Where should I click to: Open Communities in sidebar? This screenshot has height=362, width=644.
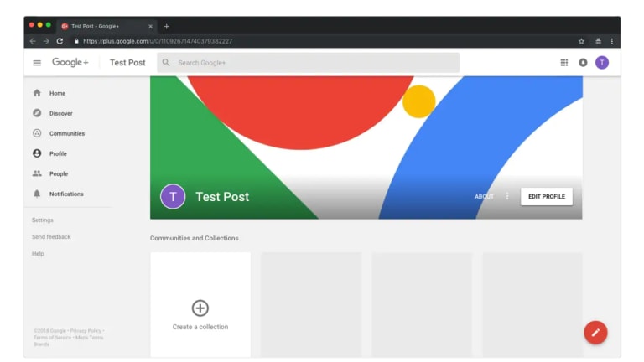point(68,133)
